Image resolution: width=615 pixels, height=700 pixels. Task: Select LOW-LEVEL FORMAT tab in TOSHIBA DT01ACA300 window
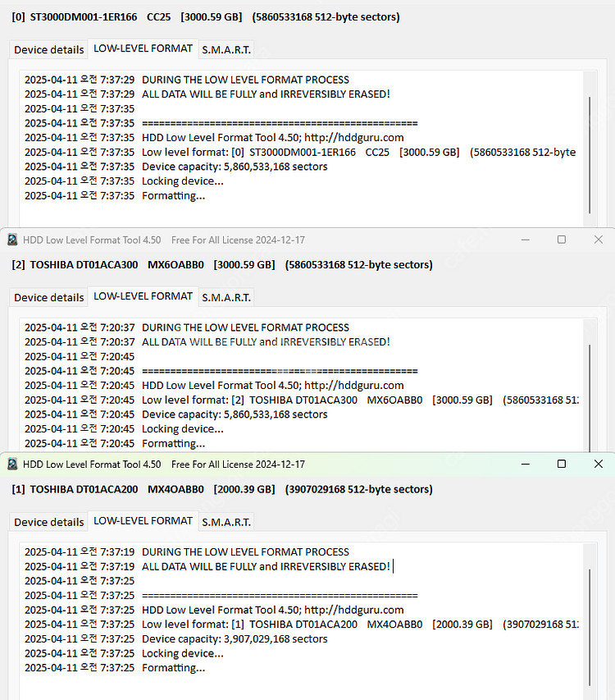pos(143,296)
